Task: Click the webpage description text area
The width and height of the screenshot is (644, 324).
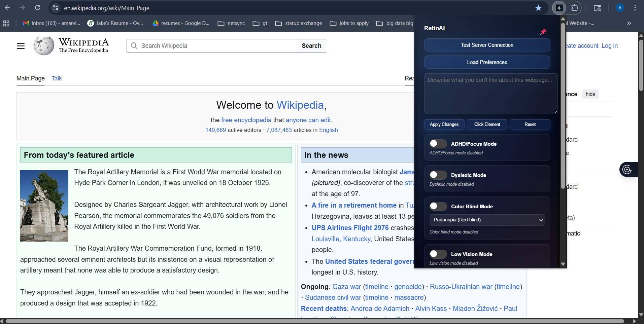Action: pos(491,94)
